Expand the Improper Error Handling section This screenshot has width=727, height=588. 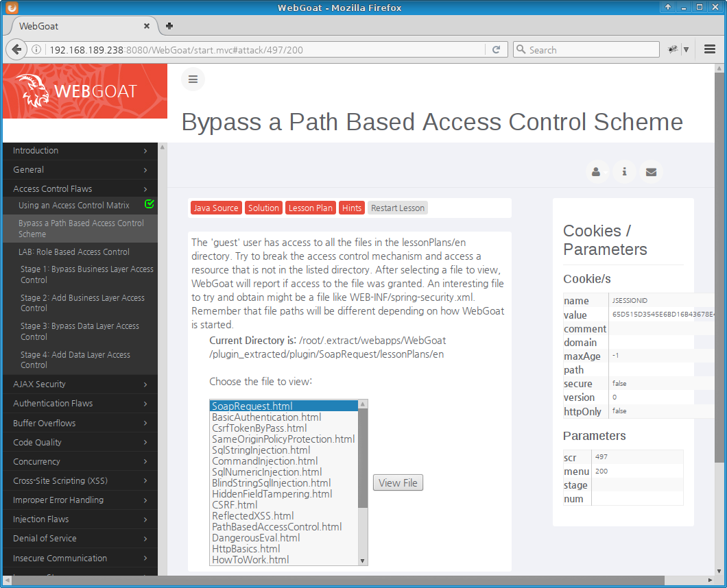(80, 500)
